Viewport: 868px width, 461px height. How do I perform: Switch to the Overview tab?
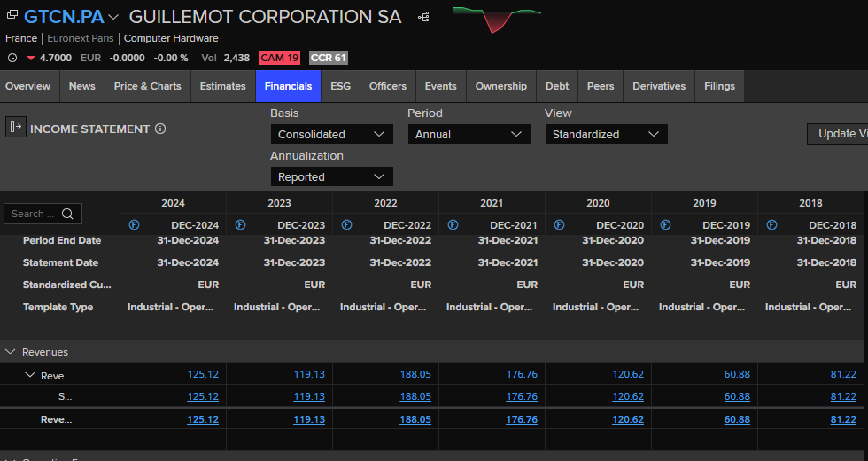coord(27,86)
